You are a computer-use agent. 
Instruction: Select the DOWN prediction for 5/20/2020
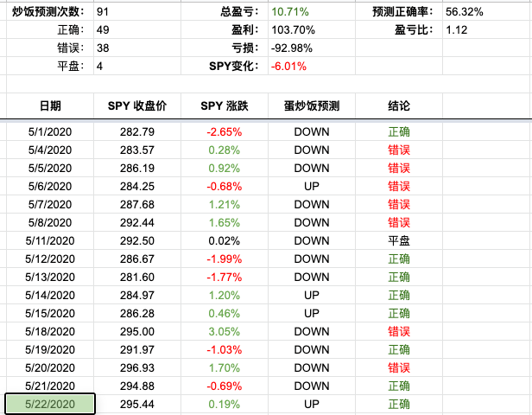312,367
